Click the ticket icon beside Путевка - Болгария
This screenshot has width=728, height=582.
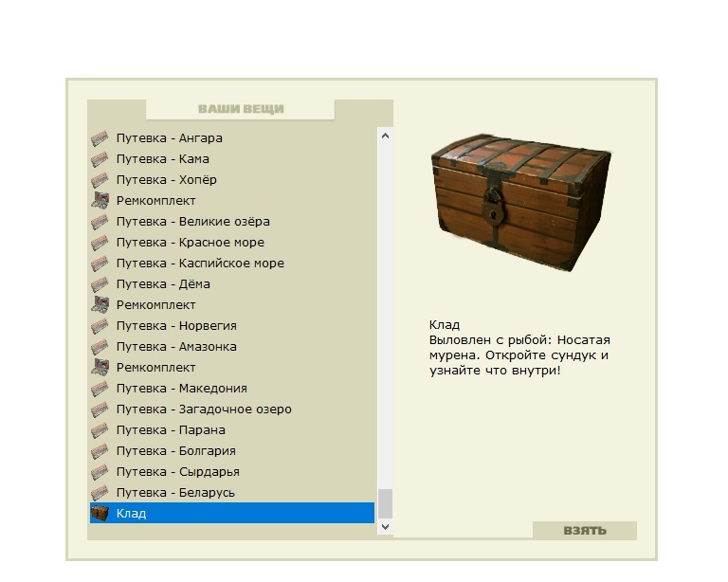click(100, 451)
